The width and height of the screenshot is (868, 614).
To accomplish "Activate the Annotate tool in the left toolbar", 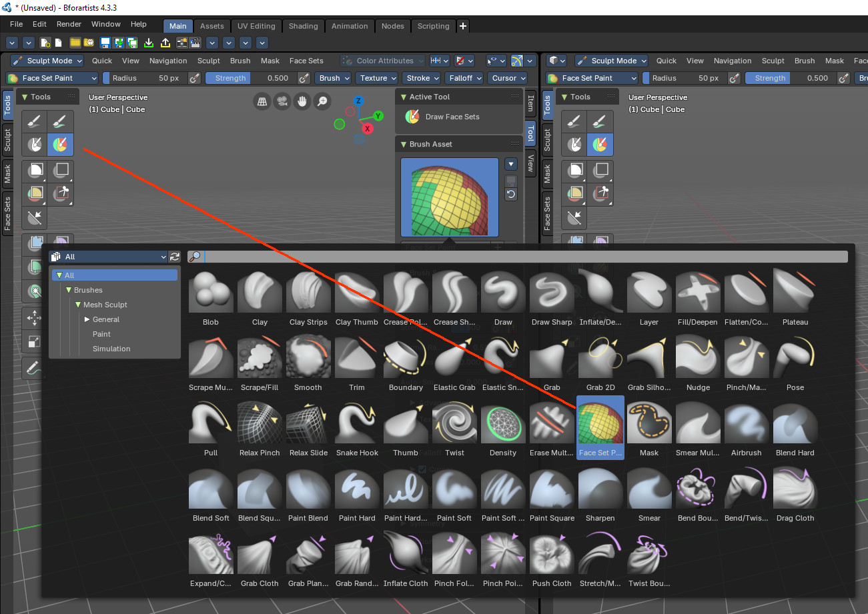I will 33,367.
